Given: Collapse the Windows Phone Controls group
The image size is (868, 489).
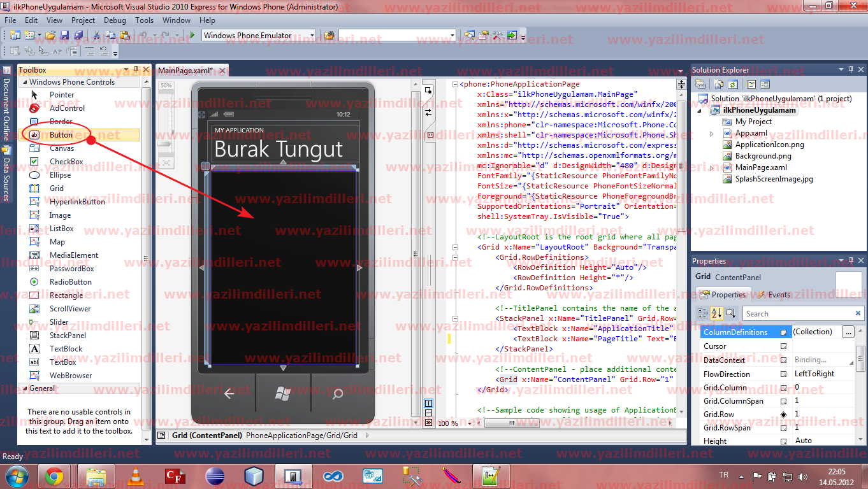Looking at the screenshot, I should pyautogui.click(x=24, y=82).
